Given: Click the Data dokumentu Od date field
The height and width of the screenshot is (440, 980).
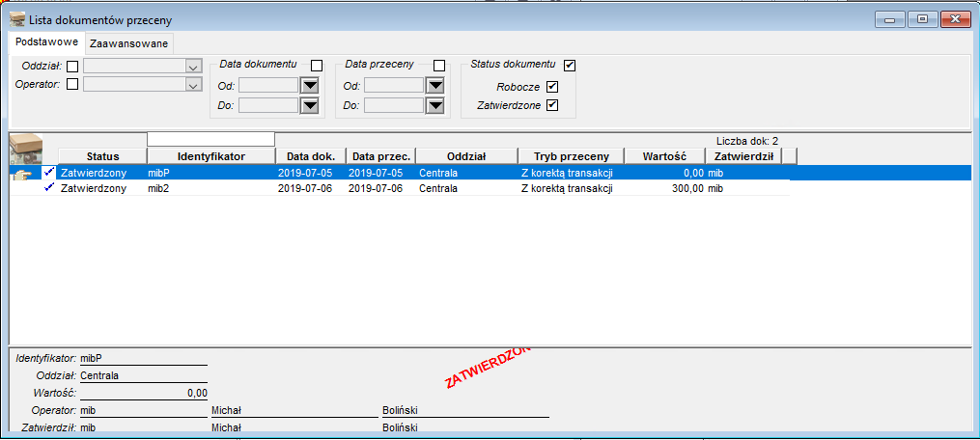Looking at the screenshot, I should [x=268, y=86].
